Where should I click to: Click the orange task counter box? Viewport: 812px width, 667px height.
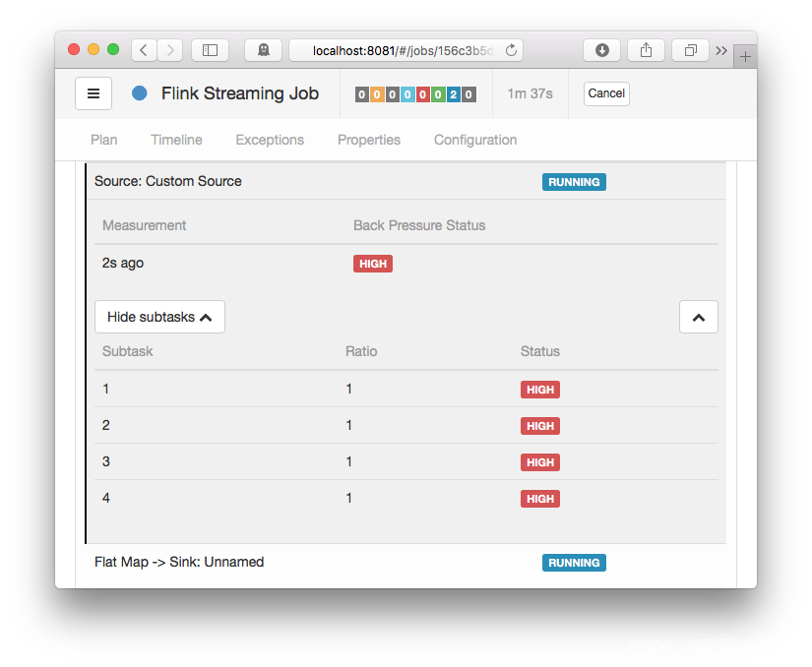[377, 94]
